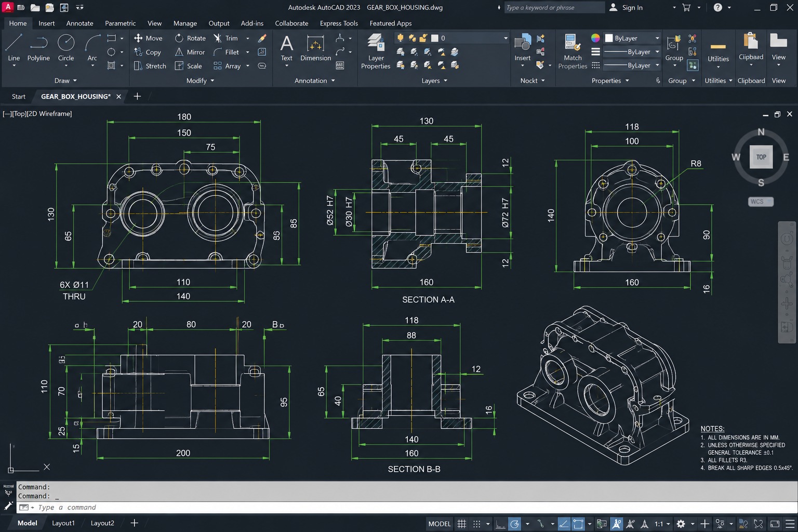Screen dimensions: 798x532
Task: Click the WCS coordinate system button
Action: click(761, 202)
